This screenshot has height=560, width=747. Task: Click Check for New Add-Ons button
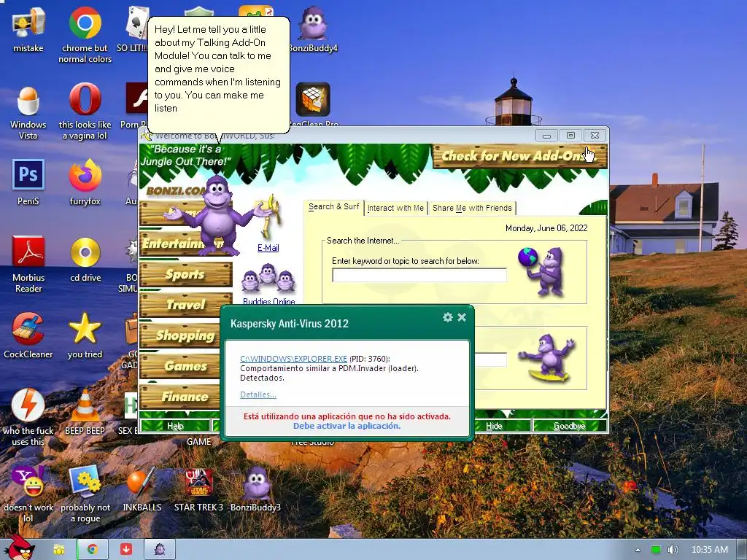point(519,156)
